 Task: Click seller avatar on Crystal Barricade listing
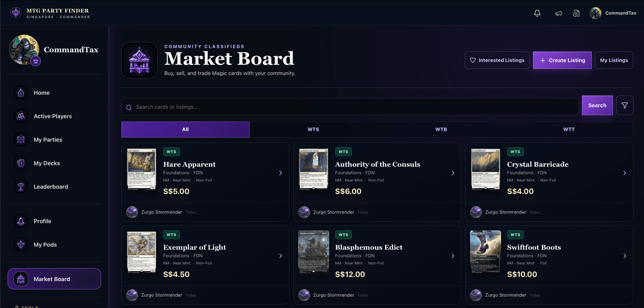[476, 212]
